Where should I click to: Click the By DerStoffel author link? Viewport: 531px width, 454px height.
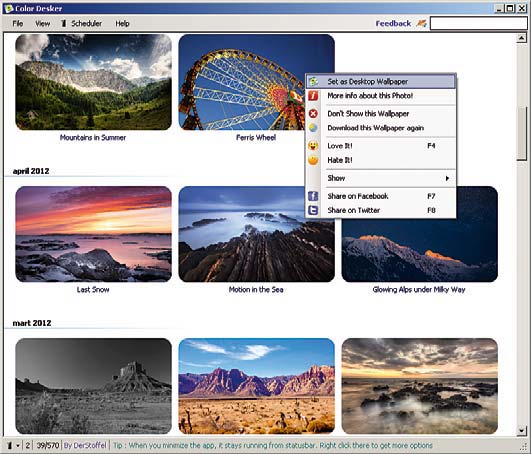[x=85, y=445]
